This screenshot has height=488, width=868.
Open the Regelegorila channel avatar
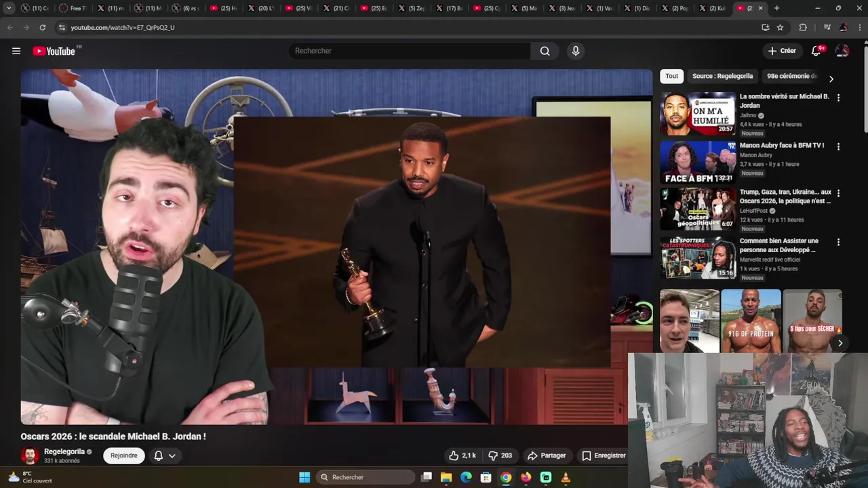click(x=29, y=455)
